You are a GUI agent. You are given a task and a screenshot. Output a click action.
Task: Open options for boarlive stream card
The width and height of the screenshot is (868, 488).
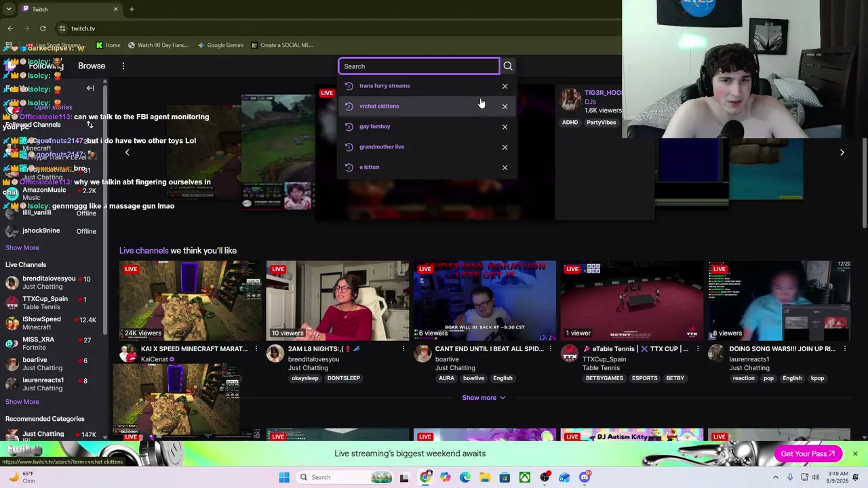tap(550, 349)
